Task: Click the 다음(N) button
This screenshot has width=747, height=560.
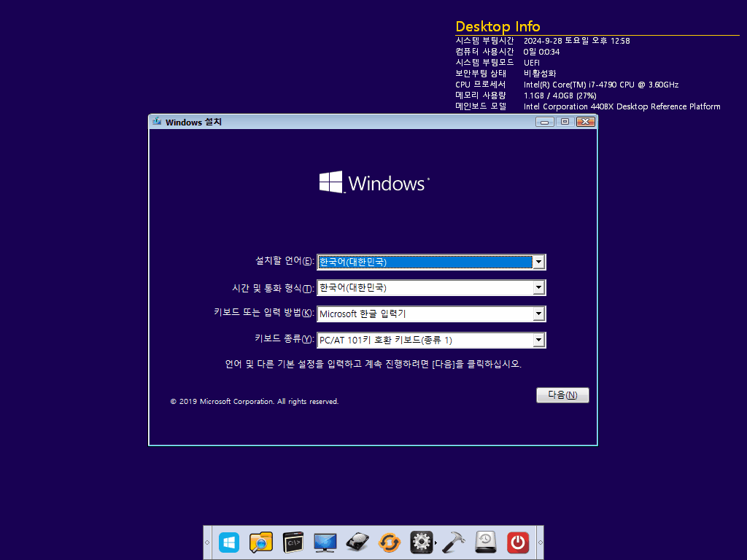Action: tap(562, 395)
